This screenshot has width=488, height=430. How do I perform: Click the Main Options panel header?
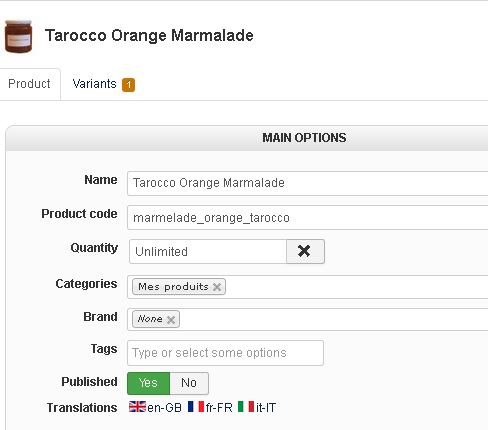247,138
